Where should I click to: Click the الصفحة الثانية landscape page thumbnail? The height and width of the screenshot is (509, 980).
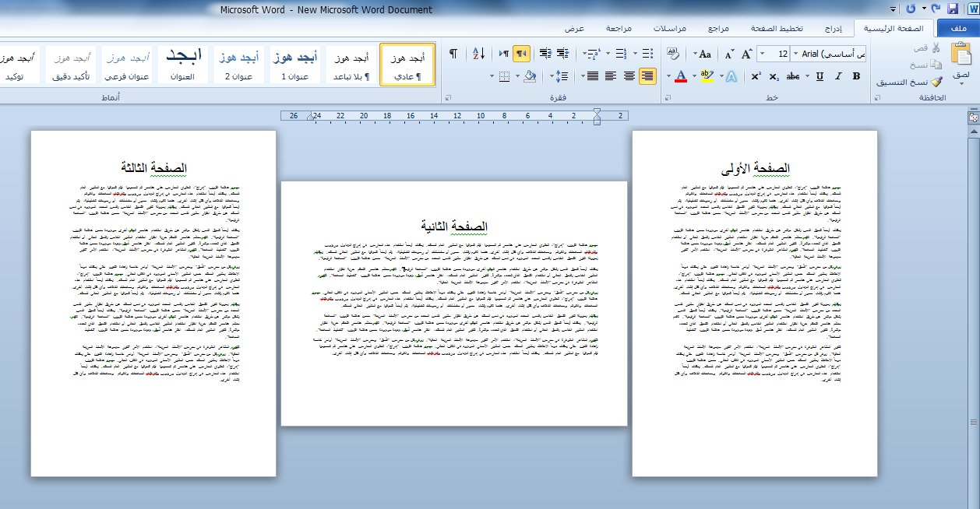point(453,304)
